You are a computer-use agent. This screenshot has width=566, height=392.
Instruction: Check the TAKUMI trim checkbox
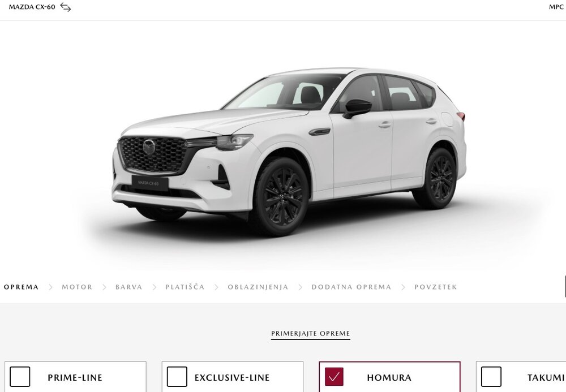pos(491,377)
